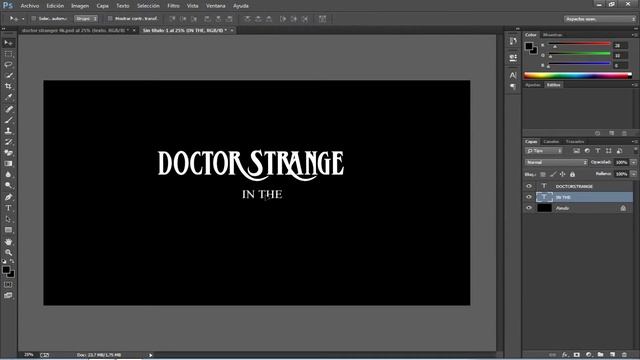Select the Gradient tool
640x360 pixels.
pos(8,164)
